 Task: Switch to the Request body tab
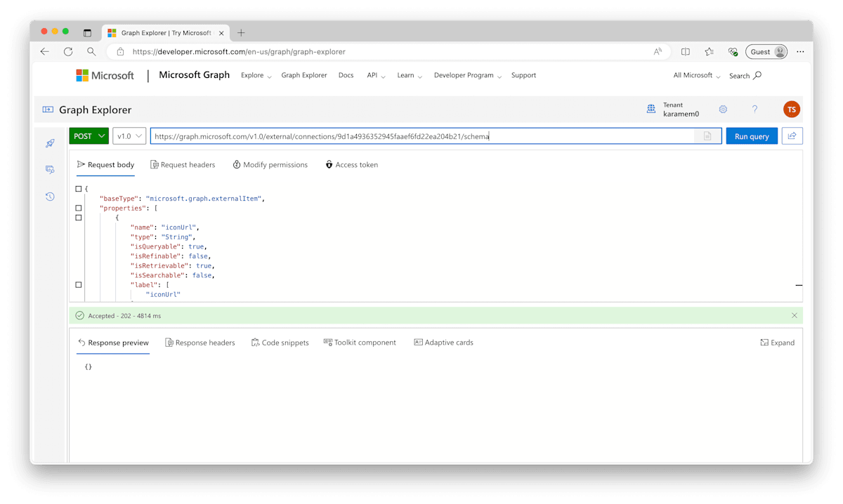pyautogui.click(x=105, y=164)
